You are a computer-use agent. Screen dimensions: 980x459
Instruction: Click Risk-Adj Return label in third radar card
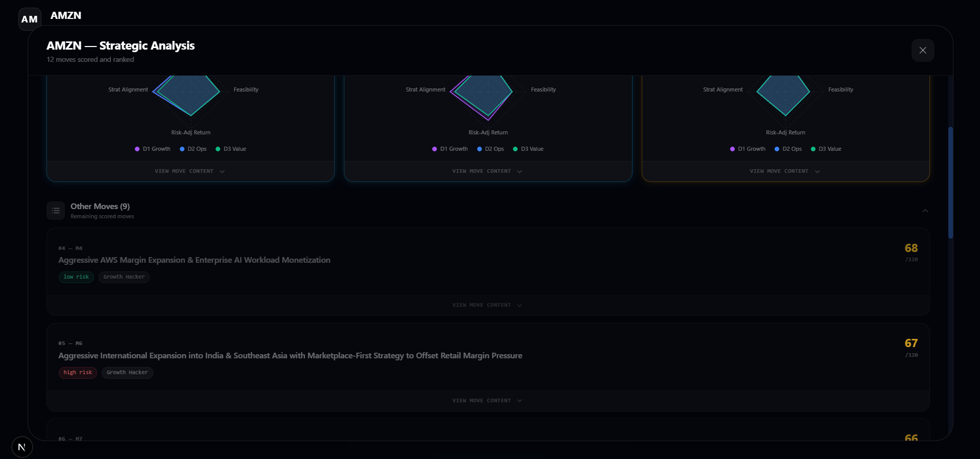tap(785, 132)
